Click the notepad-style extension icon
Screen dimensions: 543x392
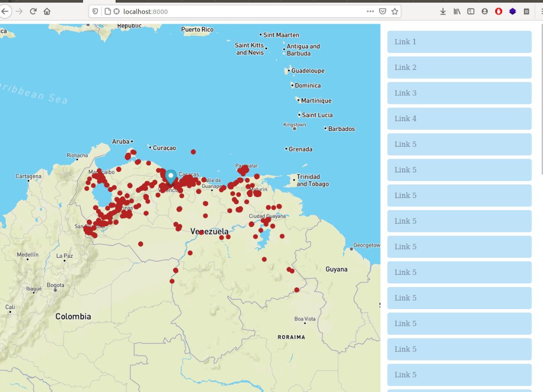[526, 12]
